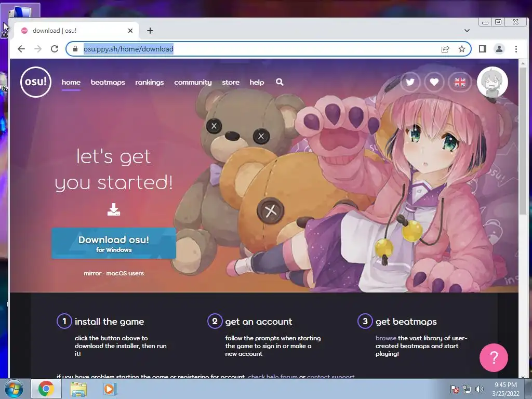This screenshot has width=532, height=399.
Task: Click step 1 'install the game' heading
Action: tap(109, 322)
